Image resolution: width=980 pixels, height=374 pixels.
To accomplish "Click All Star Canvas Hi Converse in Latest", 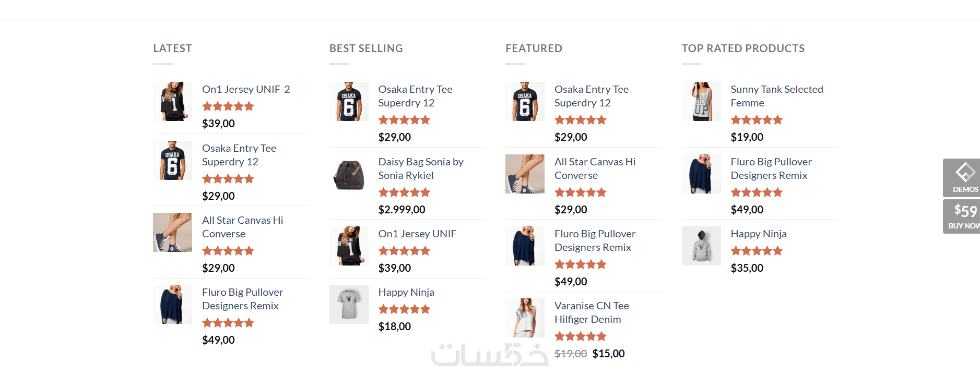I will 242,227.
